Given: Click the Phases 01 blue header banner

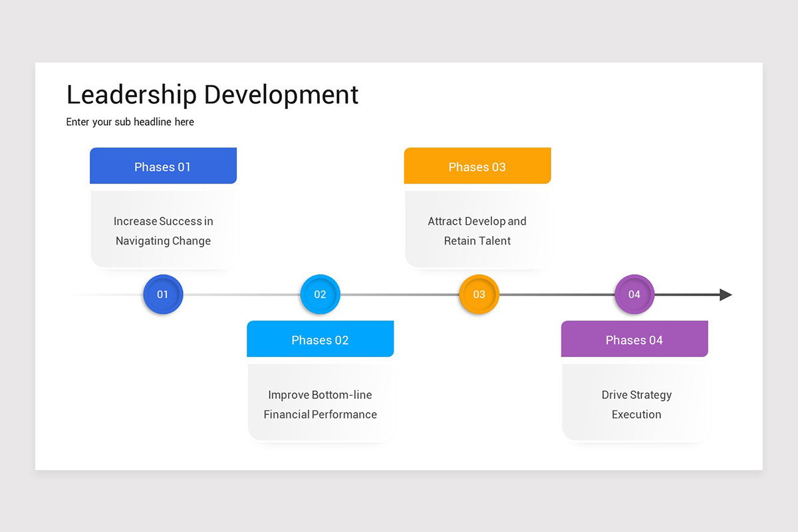Looking at the screenshot, I should pyautogui.click(x=163, y=166).
